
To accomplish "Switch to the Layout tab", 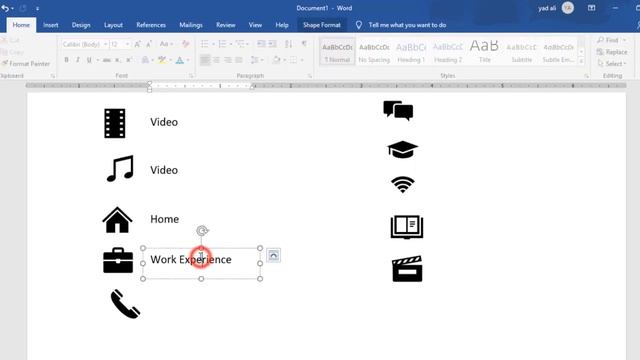I will (113, 25).
